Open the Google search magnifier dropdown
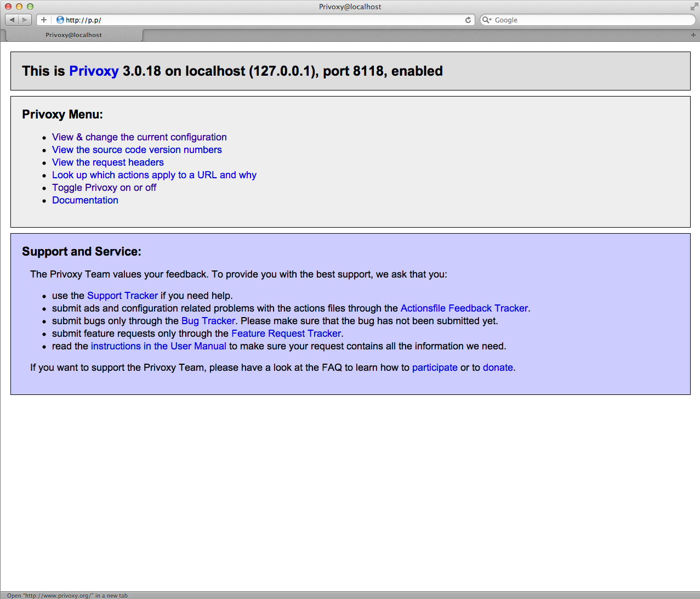 point(487,20)
